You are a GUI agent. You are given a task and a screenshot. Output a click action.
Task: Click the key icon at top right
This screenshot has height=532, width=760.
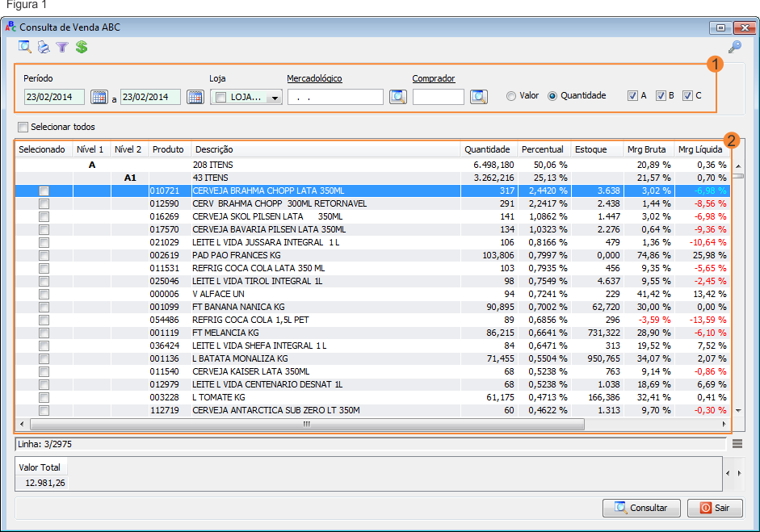[735, 47]
